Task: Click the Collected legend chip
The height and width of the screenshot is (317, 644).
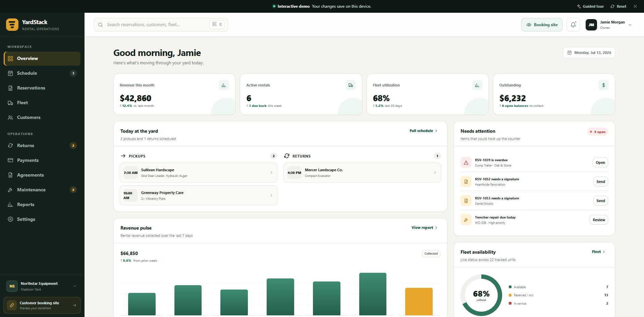Action: 431,254
